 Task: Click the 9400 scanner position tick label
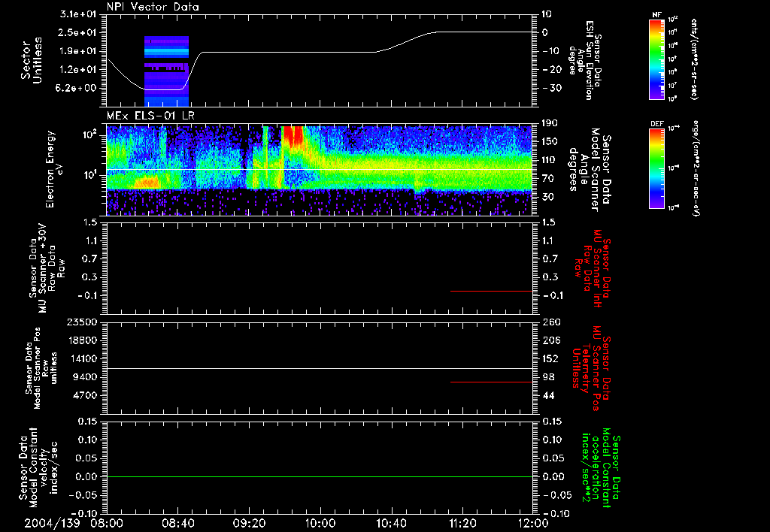pyautogui.click(x=85, y=377)
